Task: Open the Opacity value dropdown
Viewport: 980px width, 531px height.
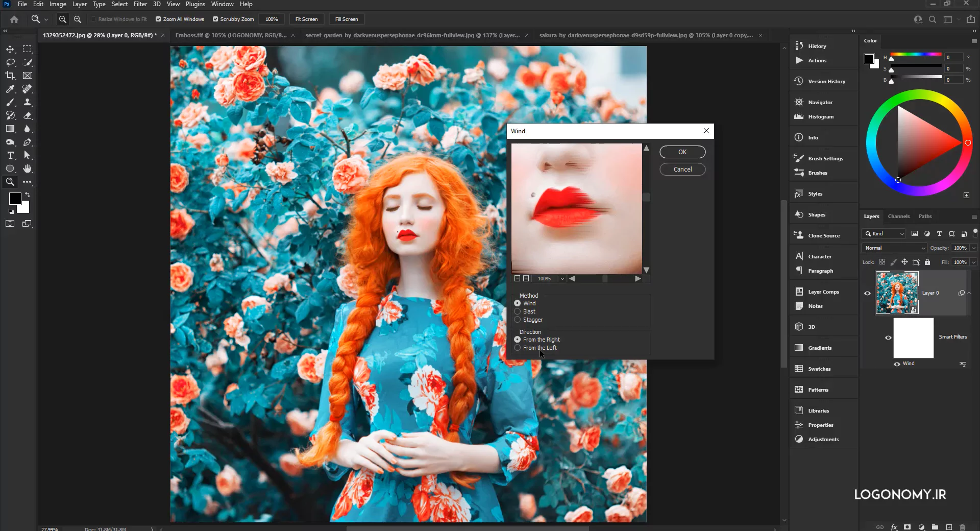Action: 973,248
